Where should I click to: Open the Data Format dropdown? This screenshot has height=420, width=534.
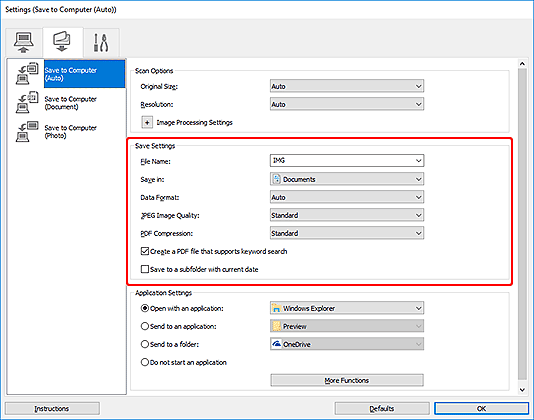click(347, 197)
